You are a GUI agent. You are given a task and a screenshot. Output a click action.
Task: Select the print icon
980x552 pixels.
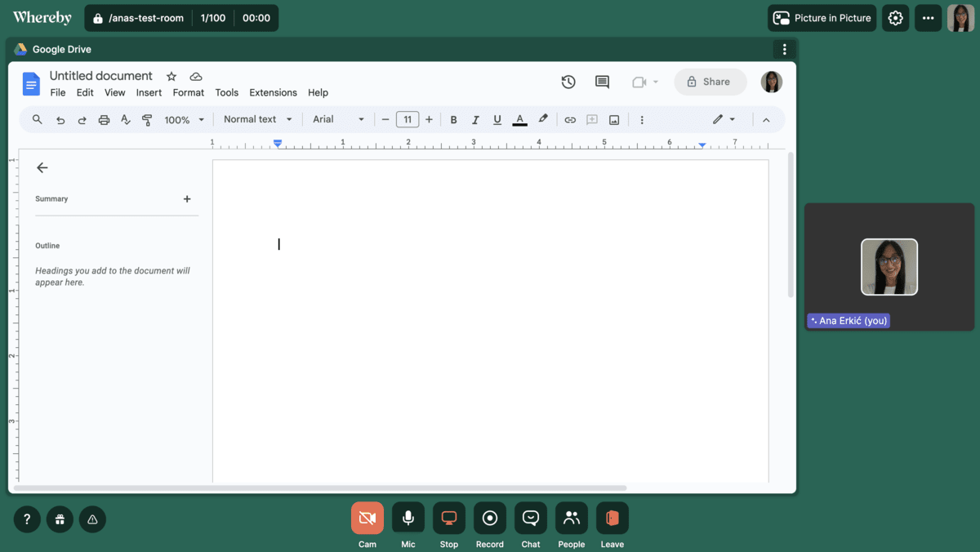[x=104, y=119]
